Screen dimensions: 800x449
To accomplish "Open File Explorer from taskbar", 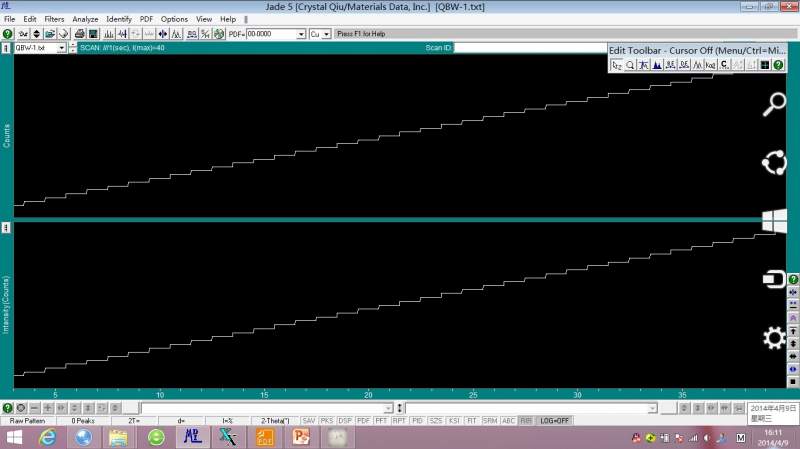I will point(118,437).
